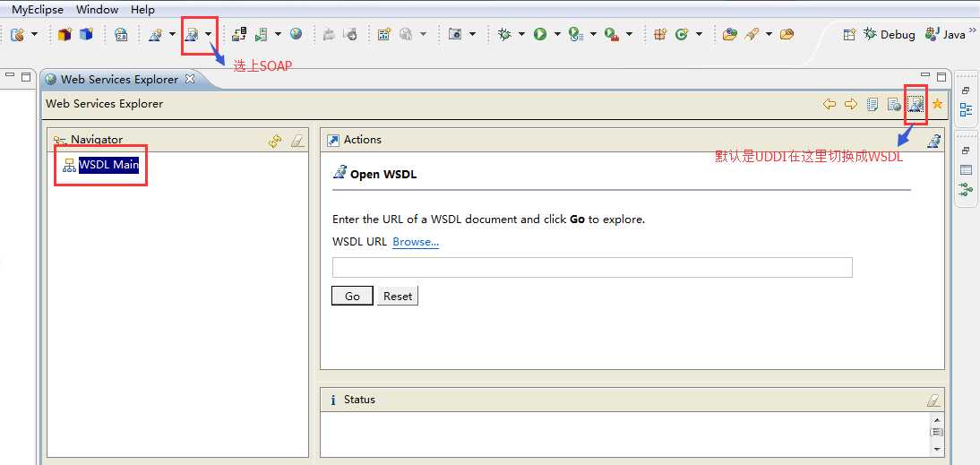Click the search flashlight toolbar icon
This screenshot has height=465, width=980.
click(x=752, y=34)
